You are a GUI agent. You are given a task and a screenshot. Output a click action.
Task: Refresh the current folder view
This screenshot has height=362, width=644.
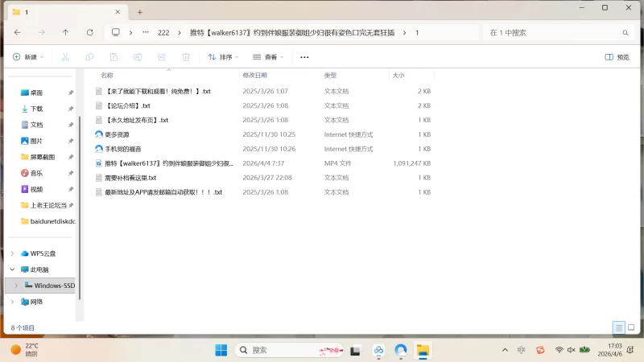89,32
